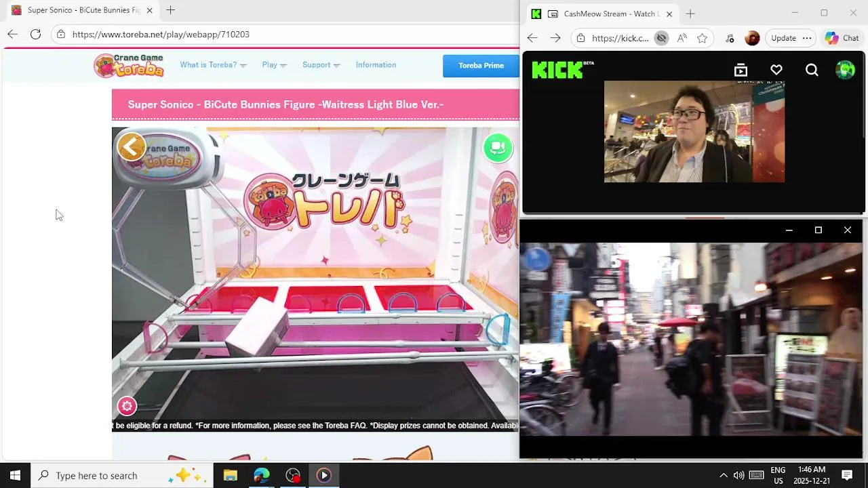Viewport: 868px width, 488px height.
Task: Click the street video in picture-in-picture window
Action: tap(691, 339)
